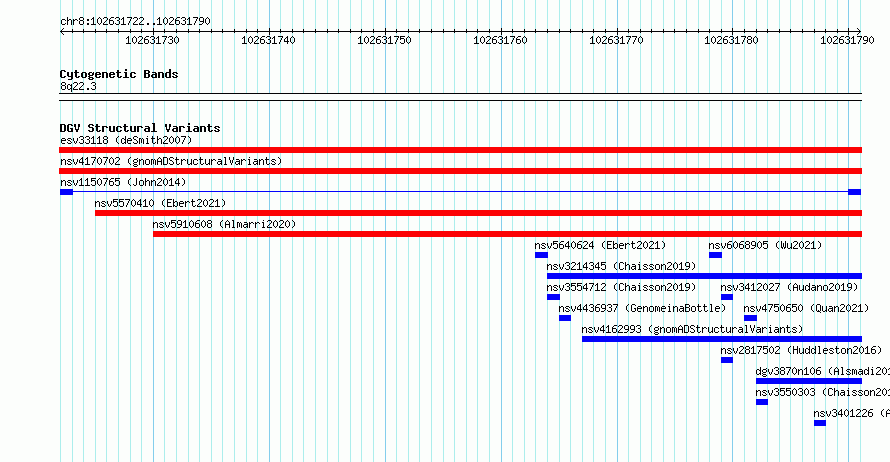
Task: Click ruler position 102631770
Action: click(616, 40)
